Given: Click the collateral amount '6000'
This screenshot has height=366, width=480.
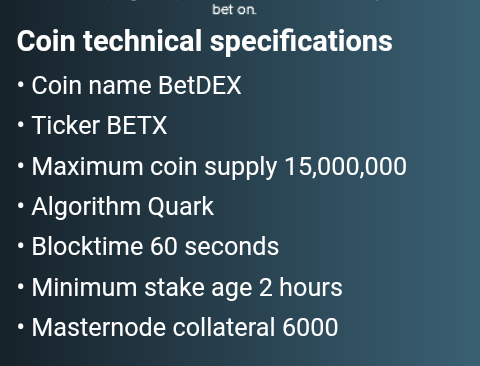Looking at the screenshot, I should pyautogui.click(x=310, y=327).
